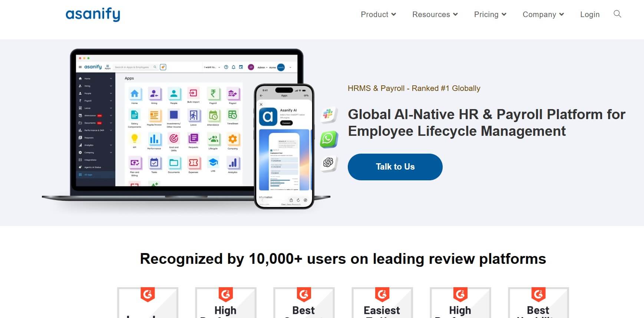
Task: Expand Performance & OKR chevron in sidebar
Action: tap(111, 130)
